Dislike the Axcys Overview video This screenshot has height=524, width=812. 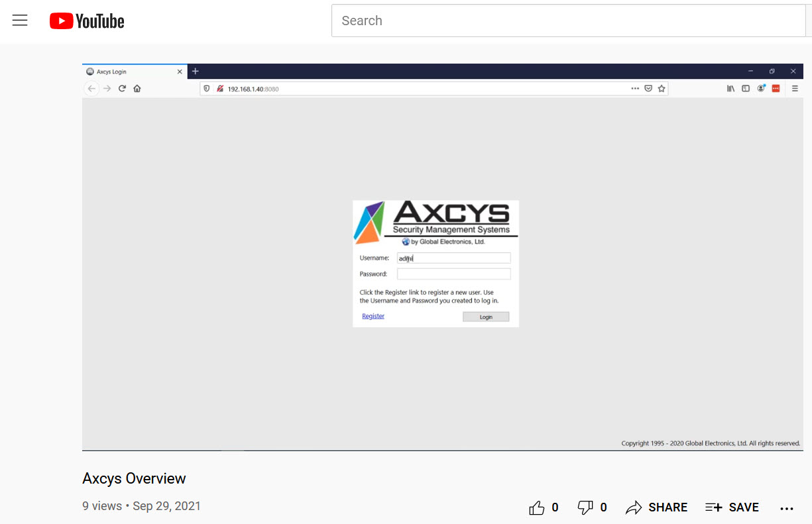point(585,507)
